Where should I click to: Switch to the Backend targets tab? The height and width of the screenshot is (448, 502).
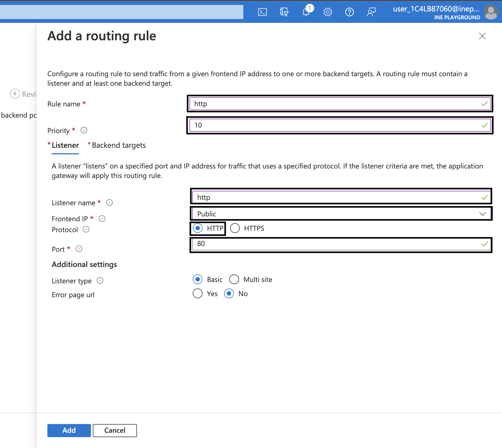119,145
